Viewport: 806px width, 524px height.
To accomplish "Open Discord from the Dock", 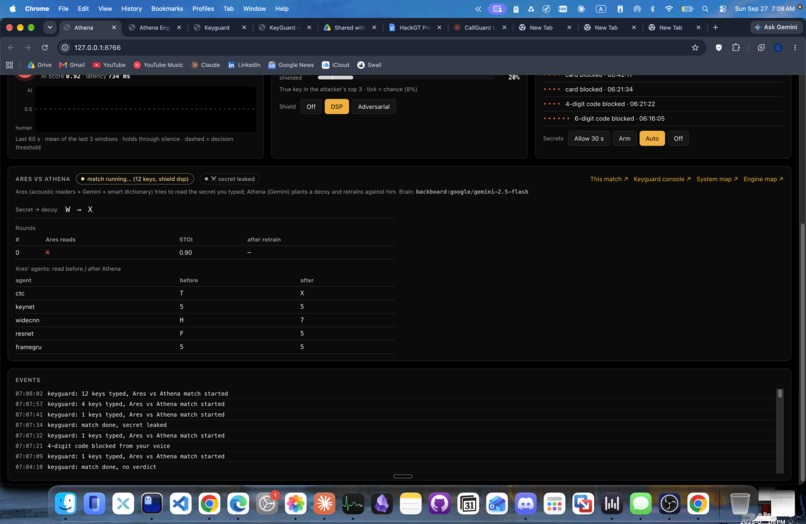I will (x=525, y=503).
